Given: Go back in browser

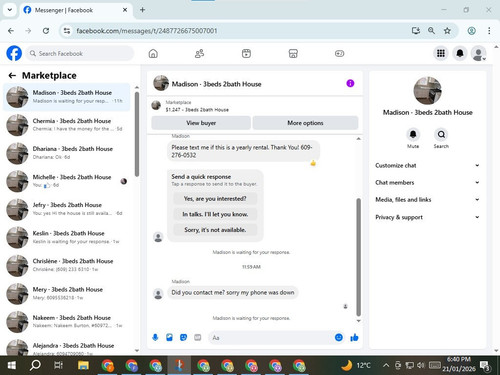Looking at the screenshot, I should point(11,31).
